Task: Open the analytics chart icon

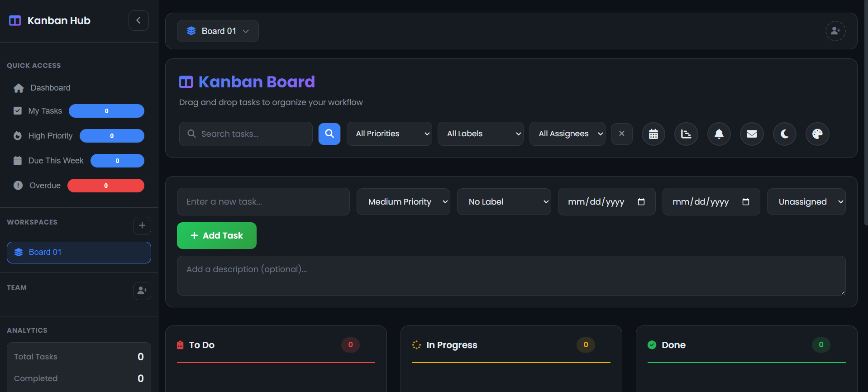Action: pos(686,134)
